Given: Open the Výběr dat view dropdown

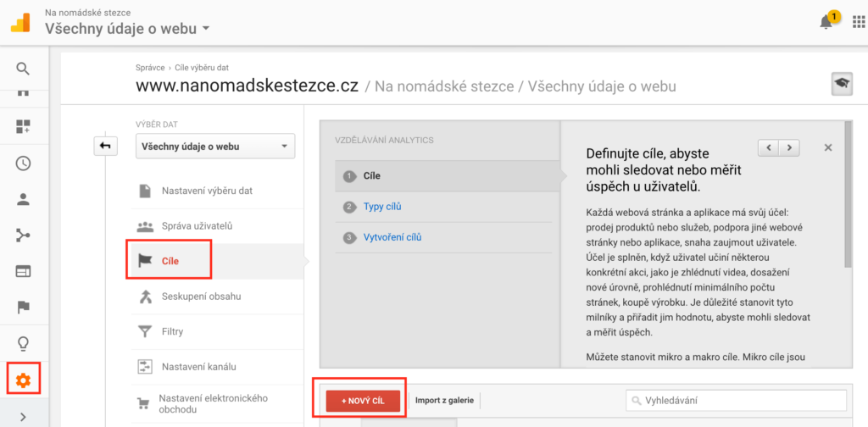Looking at the screenshot, I should [x=214, y=146].
